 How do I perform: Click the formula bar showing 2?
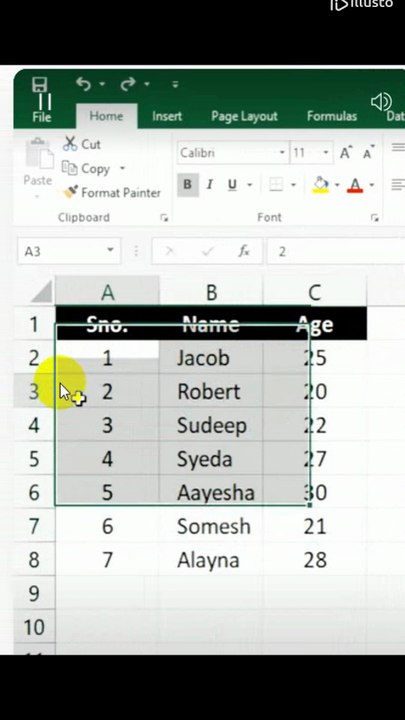(336, 251)
